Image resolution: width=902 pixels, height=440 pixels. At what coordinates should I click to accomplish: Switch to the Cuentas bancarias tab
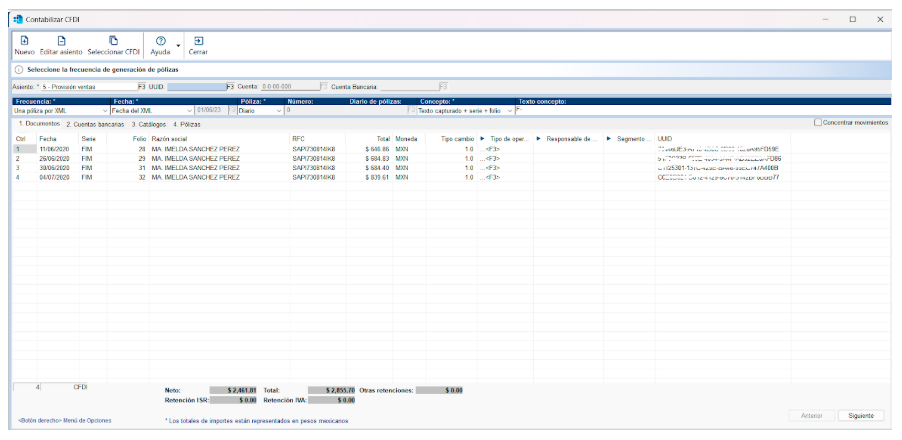[96, 123]
